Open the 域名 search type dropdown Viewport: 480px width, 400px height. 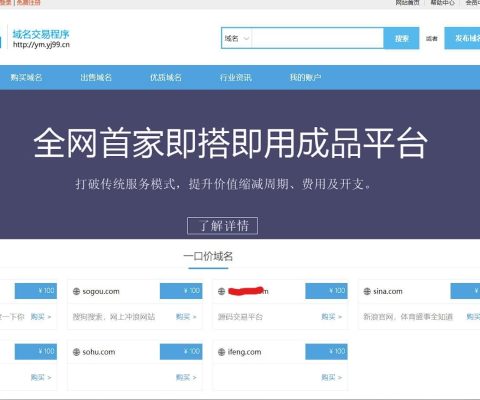[x=237, y=38]
